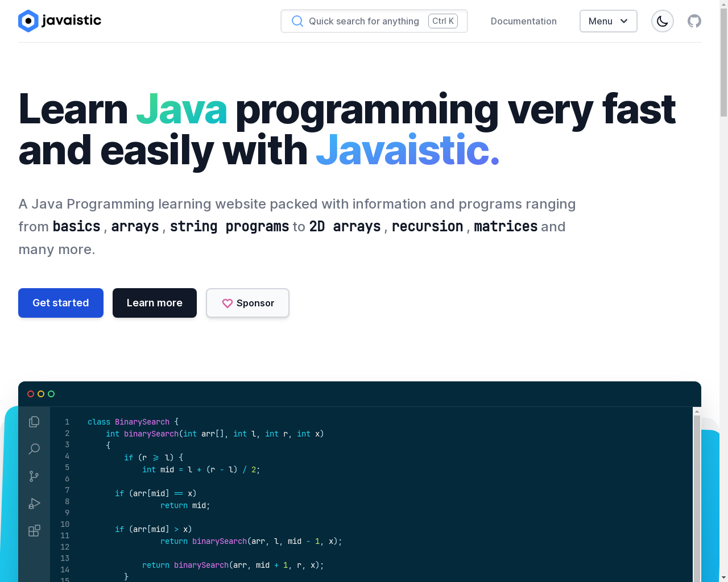
Task: Click line number 10 in code gutter
Action: pyautogui.click(x=65, y=524)
